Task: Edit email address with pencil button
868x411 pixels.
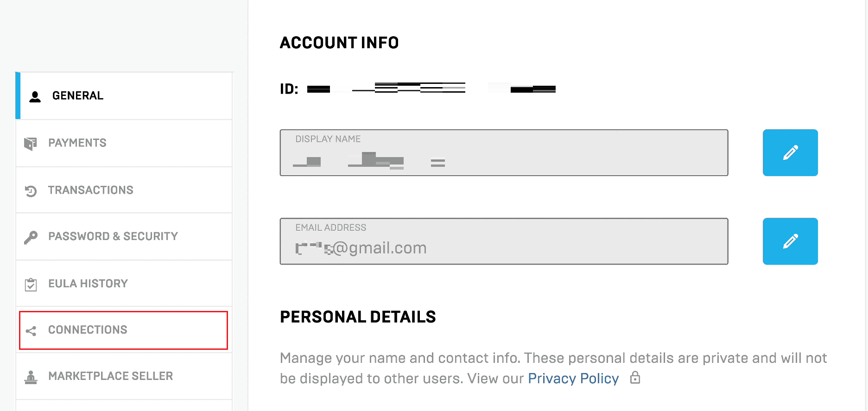Action: [790, 241]
